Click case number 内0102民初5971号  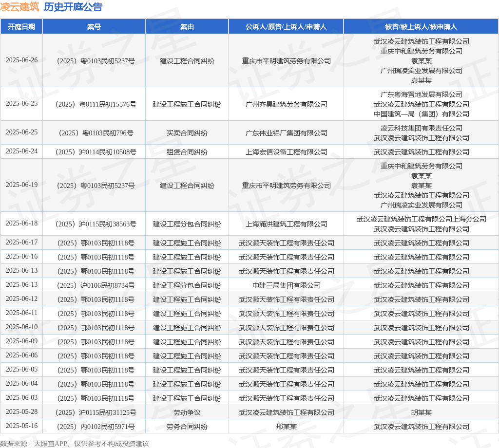96,427
